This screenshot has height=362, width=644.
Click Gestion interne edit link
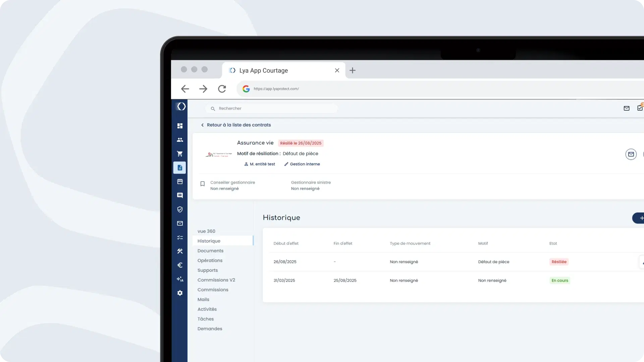(x=302, y=164)
